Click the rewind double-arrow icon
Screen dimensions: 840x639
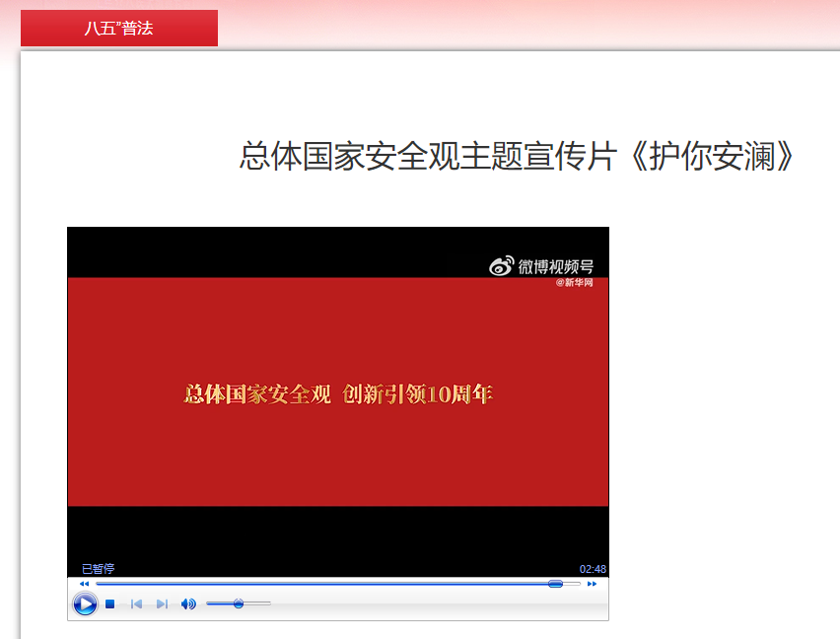(84, 584)
